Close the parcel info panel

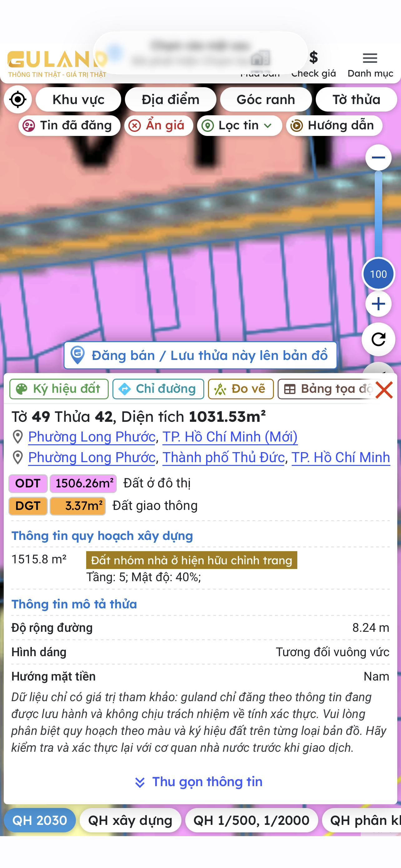pos(384,390)
